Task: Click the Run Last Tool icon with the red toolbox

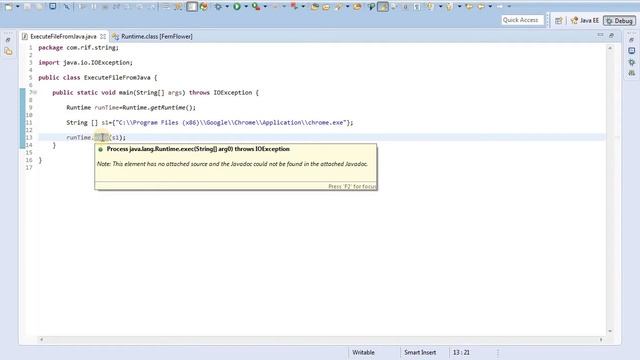Action: pos(256,7)
